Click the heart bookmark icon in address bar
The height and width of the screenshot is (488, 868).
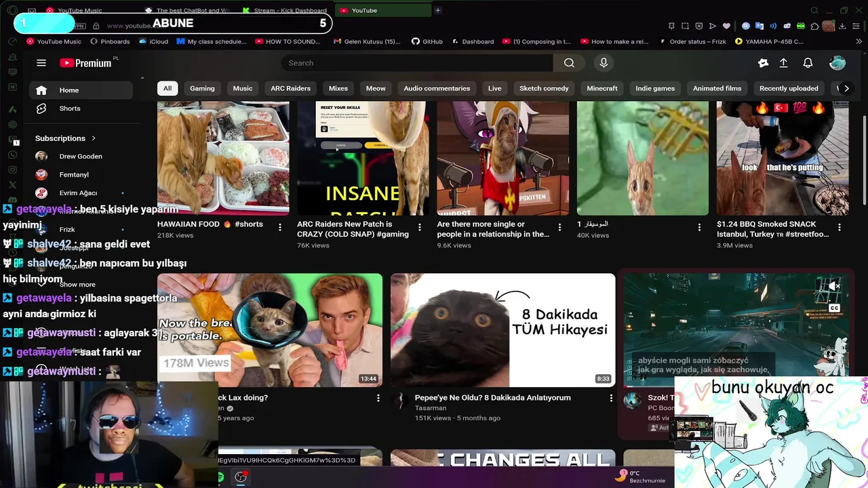(x=726, y=26)
